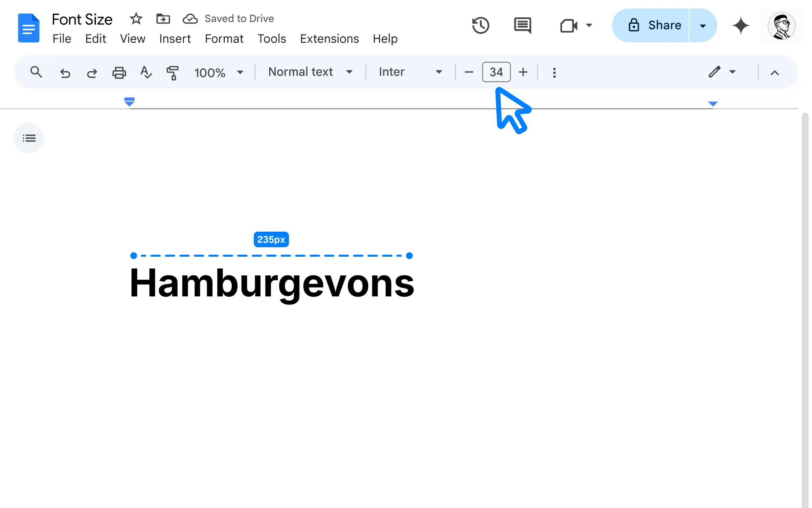This screenshot has height=508, width=812.
Task: Click the undo icon
Action: [x=65, y=72]
